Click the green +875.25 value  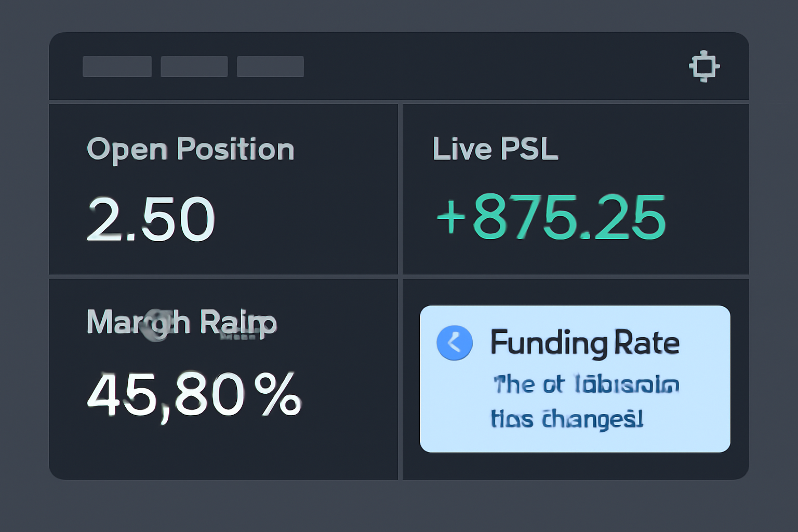pyautogui.click(x=551, y=217)
